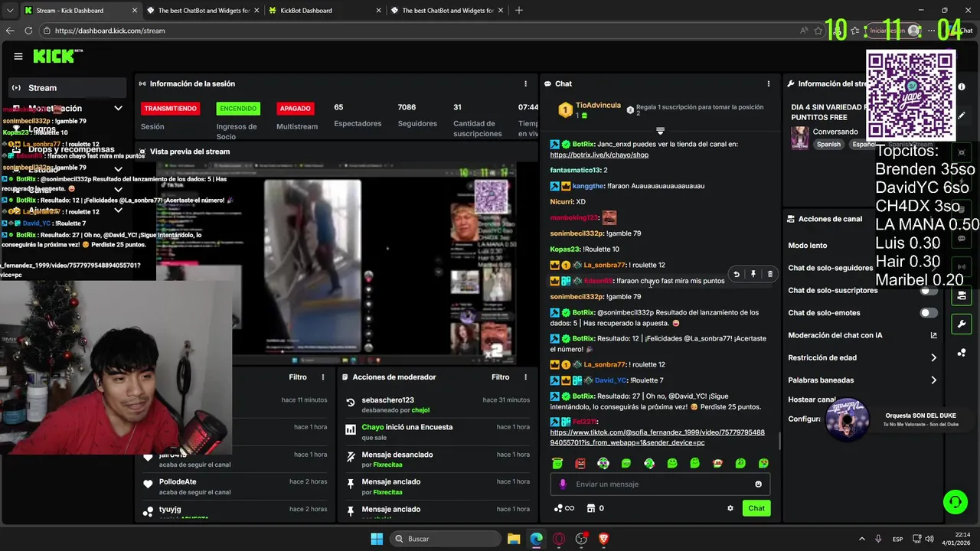This screenshot has height=551, width=980.
Task: Open chat settings gear icon
Action: pyautogui.click(x=730, y=508)
